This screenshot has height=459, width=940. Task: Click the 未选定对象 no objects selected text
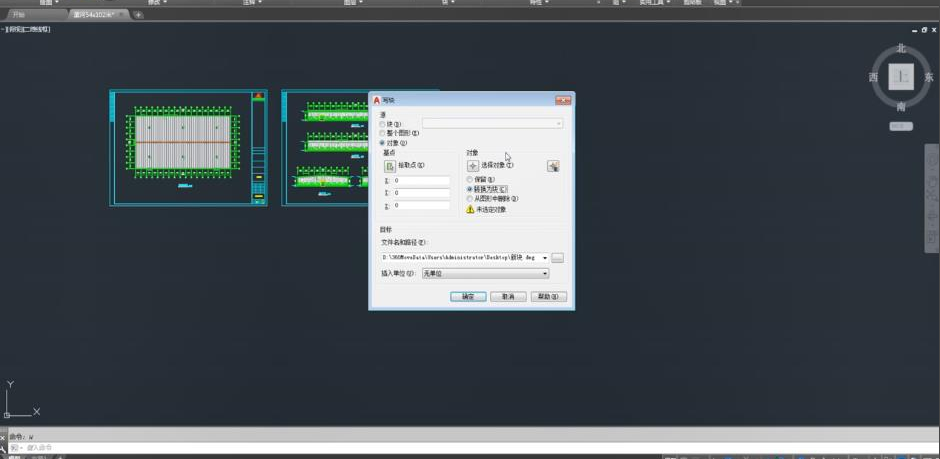(x=491, y=210)
